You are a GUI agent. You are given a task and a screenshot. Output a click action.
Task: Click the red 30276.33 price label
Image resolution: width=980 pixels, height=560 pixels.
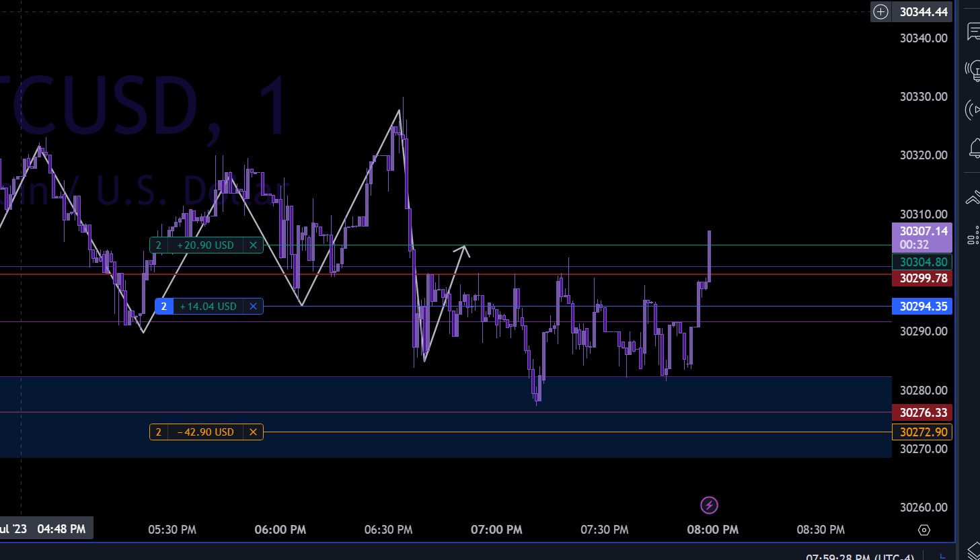pyautogui.click(x=921, y=413)
